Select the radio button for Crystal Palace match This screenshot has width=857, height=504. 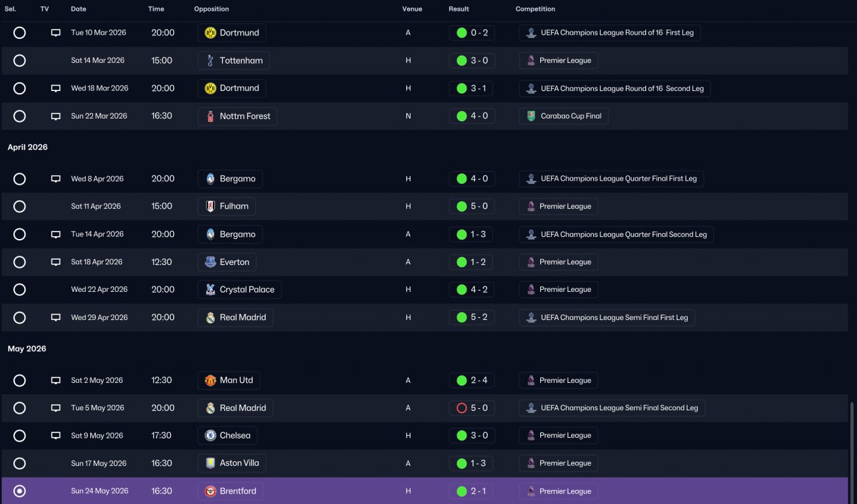pos(19,290)
